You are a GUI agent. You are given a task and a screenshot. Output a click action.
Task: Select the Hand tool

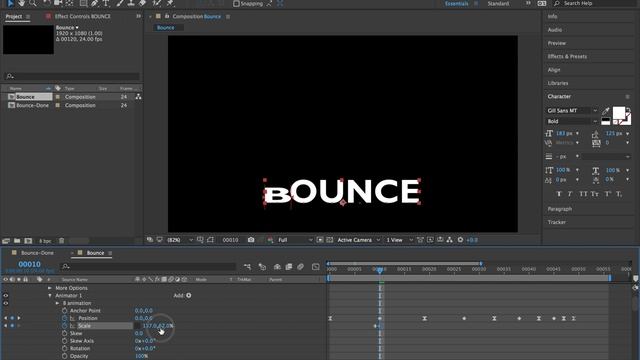(21, 3)
